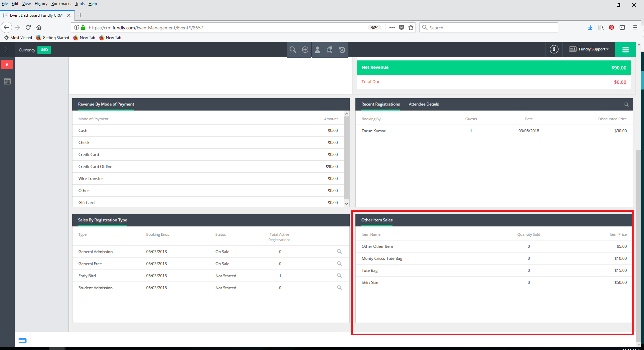Click the red notification badge showing 6
The image size is (644, 350).
(x=7, y=64)
